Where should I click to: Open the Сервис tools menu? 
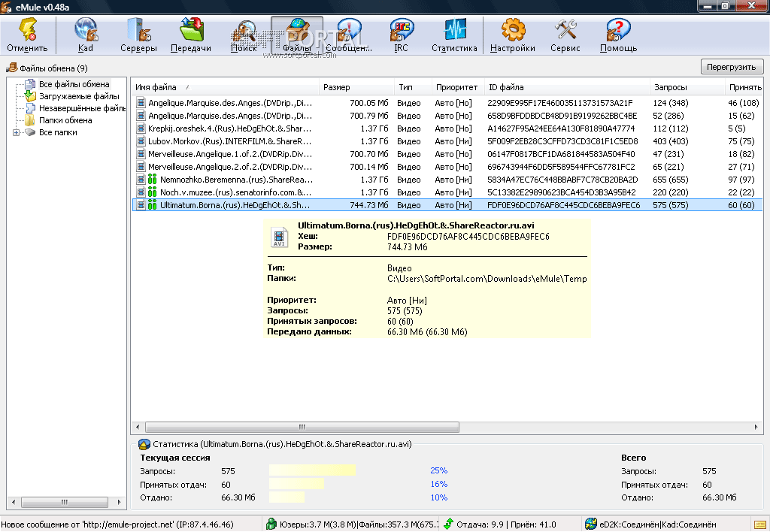(565, 35)
